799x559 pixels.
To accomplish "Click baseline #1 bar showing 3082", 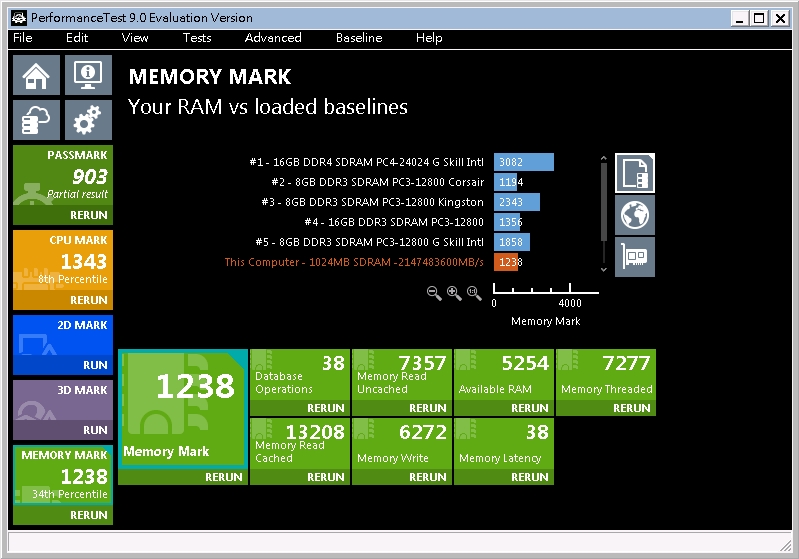I will tap(524, 162).
